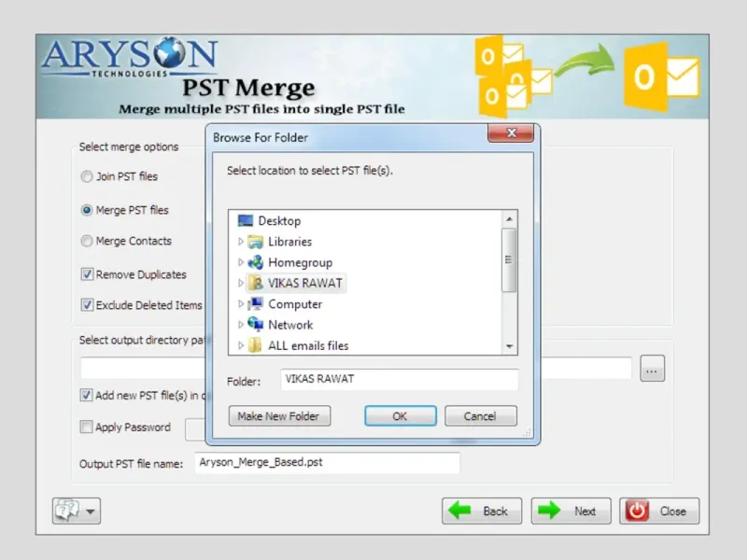Choose the Merge Contacts radio button

click(x=86, y=241)
